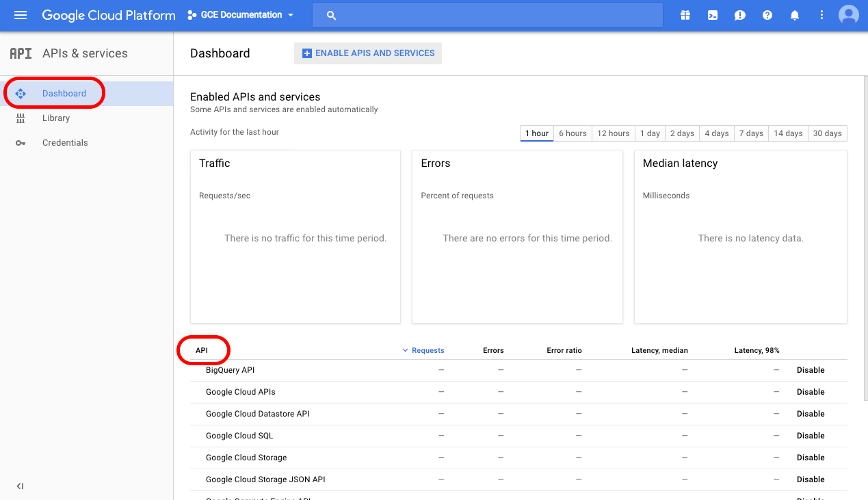This screenshot has width=868, height=500.
Task: Open Google Cloud Storage API details
Action: click(x=246, y=458)
